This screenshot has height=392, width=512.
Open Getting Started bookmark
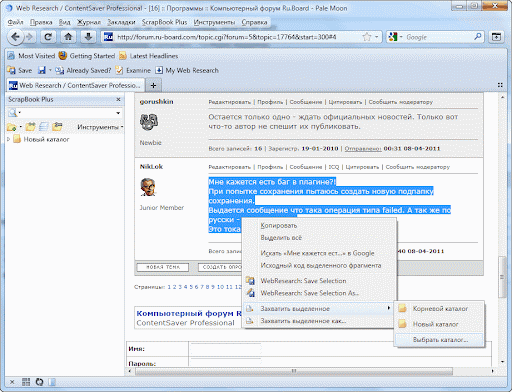pos(87,56)
